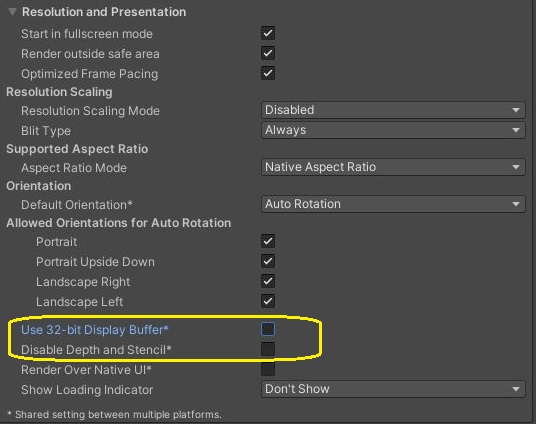The height and width of the screenshot is (424, 536).
Task: Uncheck Portrait orientation checkbox
Action: [x=268, y=241]
